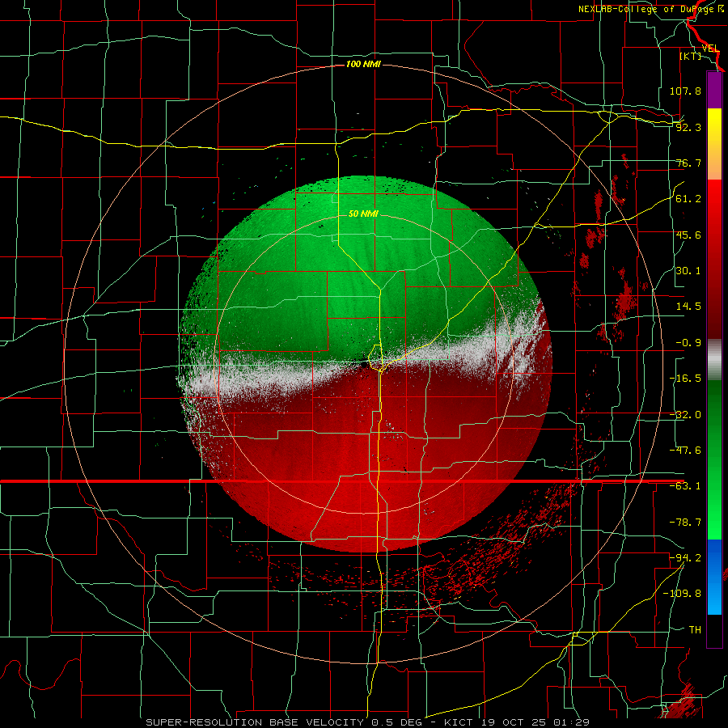Click the TH label on the scale

(695, 629)
